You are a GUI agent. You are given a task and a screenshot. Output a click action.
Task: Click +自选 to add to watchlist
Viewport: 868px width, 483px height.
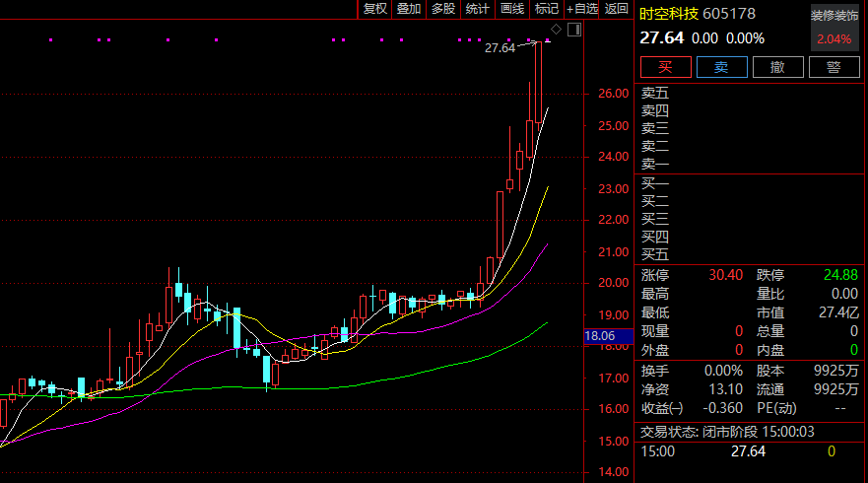coord(581,9)
